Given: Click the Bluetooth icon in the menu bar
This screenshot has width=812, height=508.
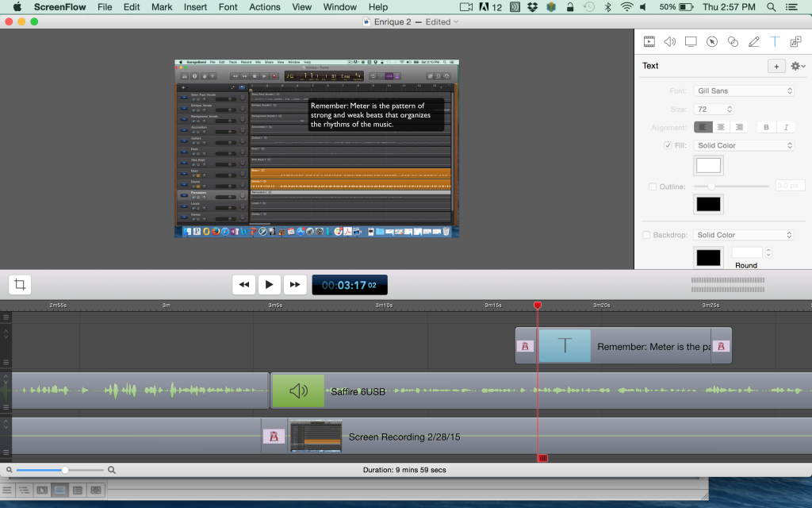Looking at the screenshot, I should click(608, 6).
